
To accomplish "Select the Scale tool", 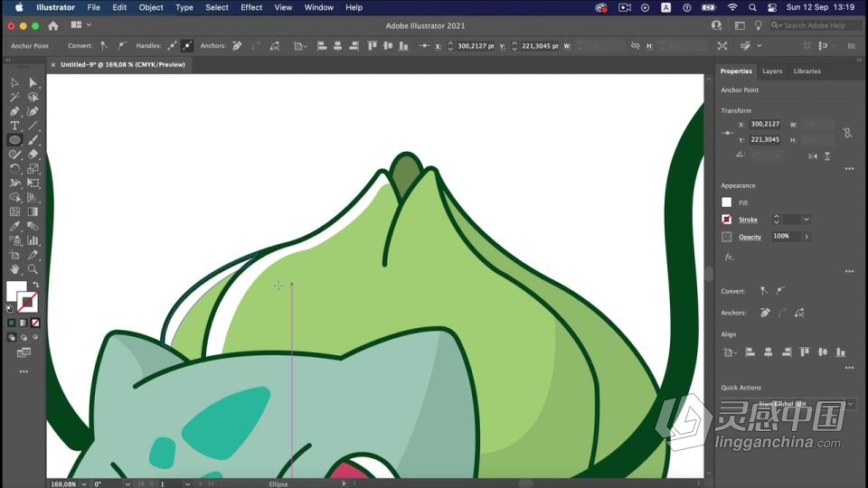I will [x=33, y=169].
